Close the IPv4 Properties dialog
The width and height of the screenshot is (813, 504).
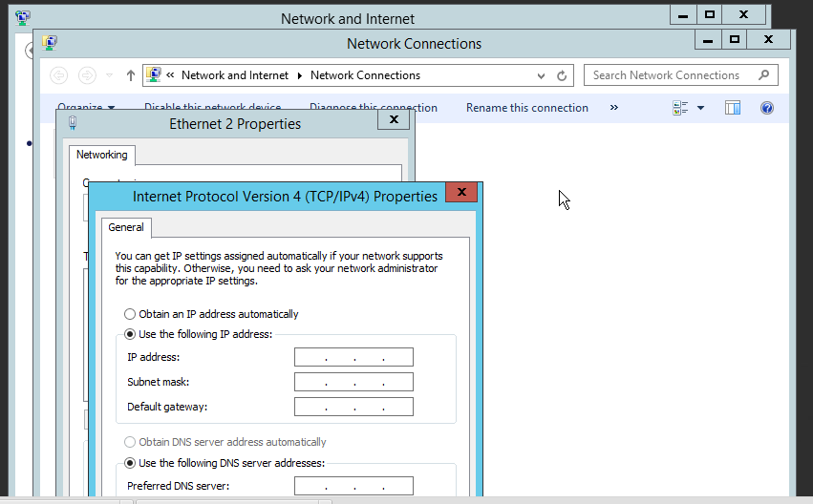(461, 192)
